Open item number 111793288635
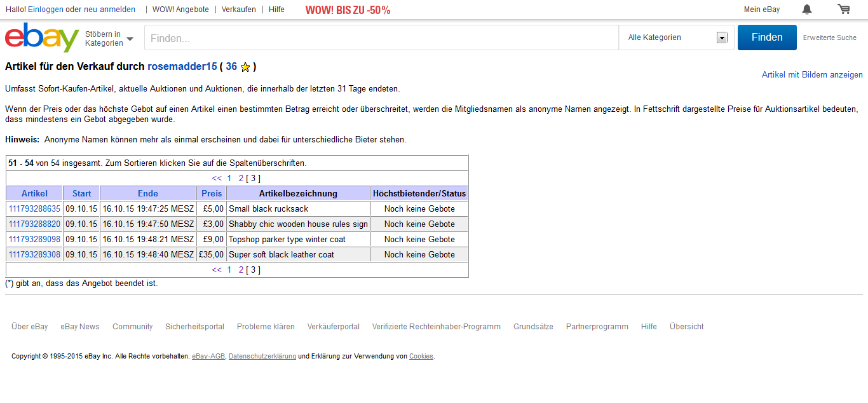 point(34,208)
